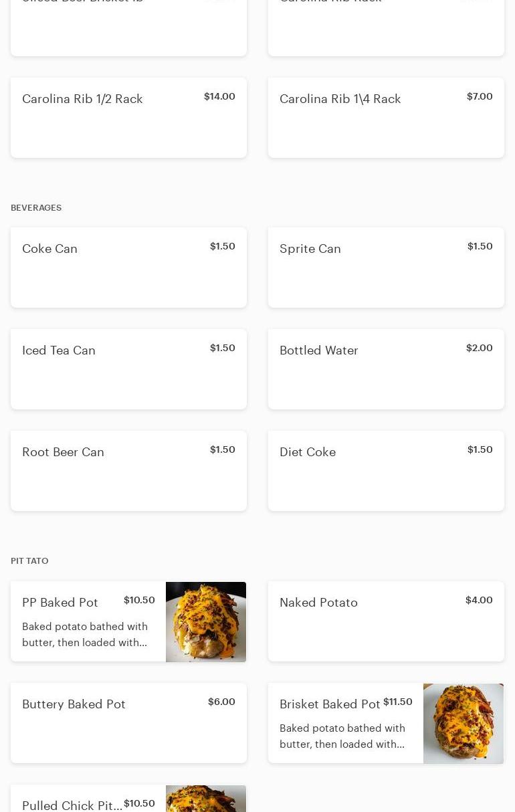Click the $4.00 price on Naked Potato
The width and height of the screenshot is (515, 812).
(479, 600)
